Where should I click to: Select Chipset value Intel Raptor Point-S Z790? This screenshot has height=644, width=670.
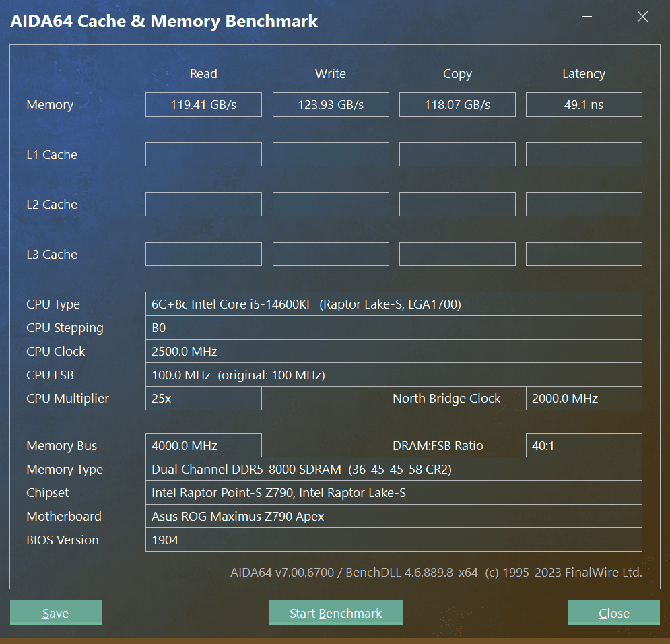pos(393,492)
